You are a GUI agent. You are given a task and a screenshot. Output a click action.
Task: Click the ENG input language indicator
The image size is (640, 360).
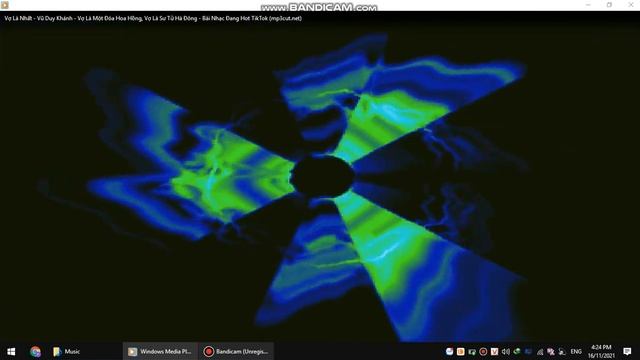point(576,351)
